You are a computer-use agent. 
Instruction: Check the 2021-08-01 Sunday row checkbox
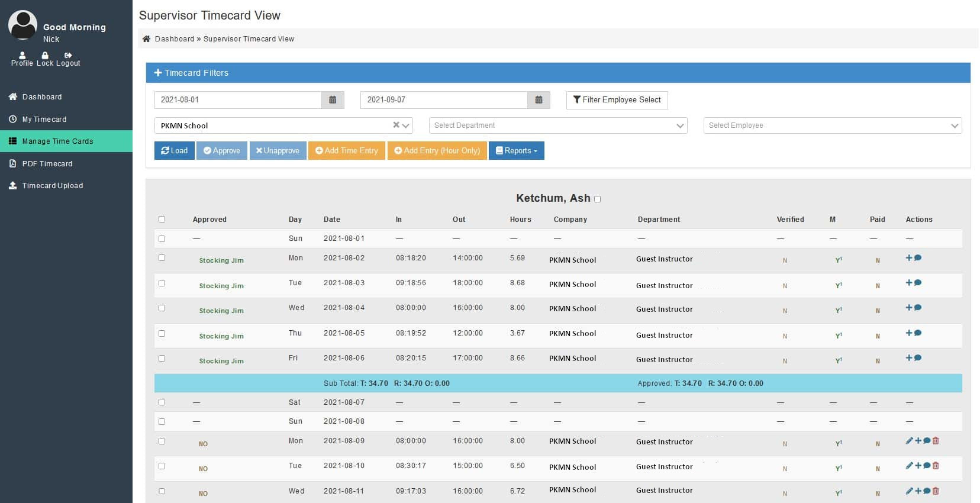click(162, 239)
